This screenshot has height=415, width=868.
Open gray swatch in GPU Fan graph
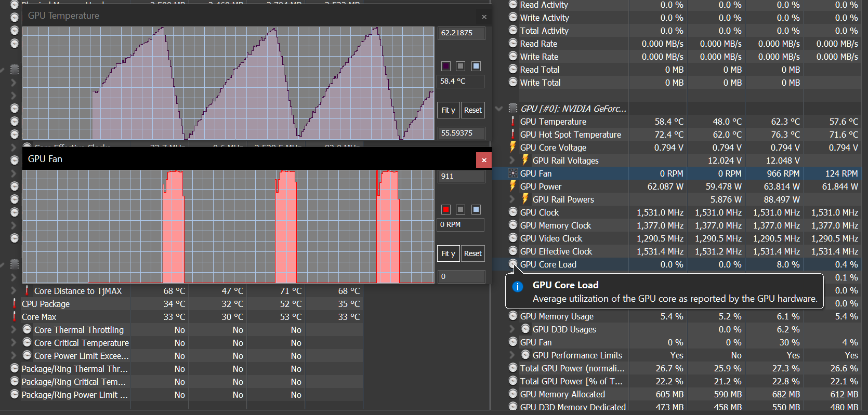(x=461, y=209)
